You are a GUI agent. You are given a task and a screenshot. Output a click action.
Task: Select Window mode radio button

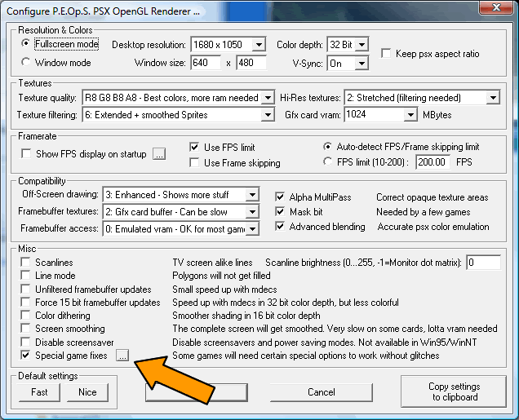[x=25, y=62]
